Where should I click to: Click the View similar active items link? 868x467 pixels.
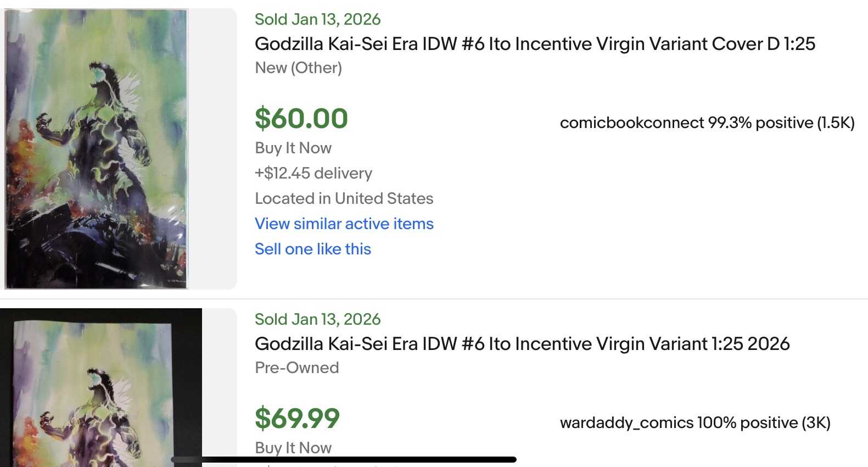click(344, 224)
